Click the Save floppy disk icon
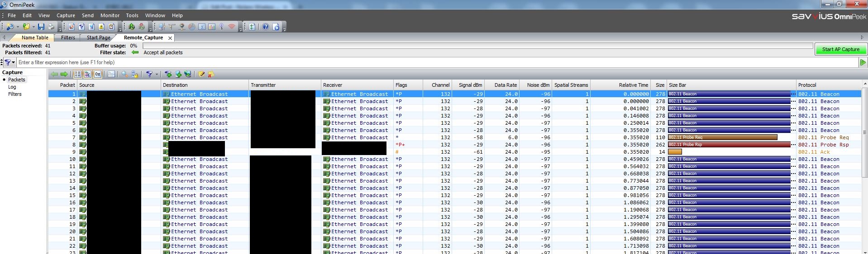Screen dimensions: 868x254 [x=41, y=27]
